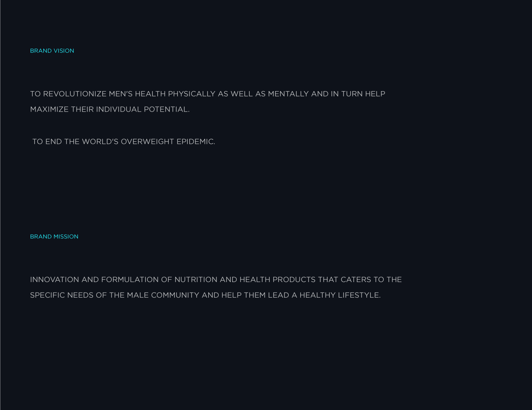Click the word 'MISSION' in the cyan heading
This screenshot has height=410, width=532.
(66, 237)
